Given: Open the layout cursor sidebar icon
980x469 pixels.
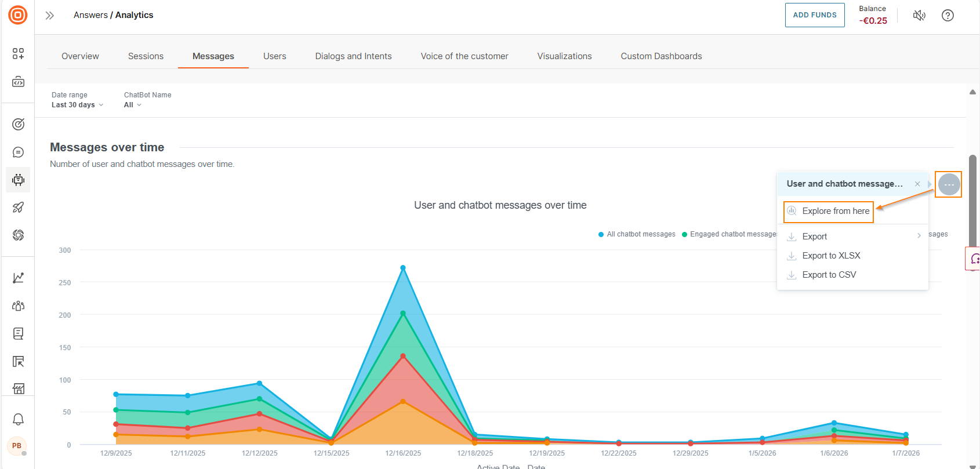Looking at the screenshot, I should [x=18, y=361].
